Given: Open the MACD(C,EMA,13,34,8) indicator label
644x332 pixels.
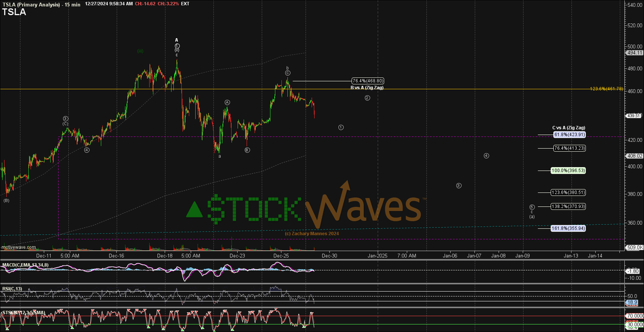Looking at the screenshot, I should click(25, 265).
